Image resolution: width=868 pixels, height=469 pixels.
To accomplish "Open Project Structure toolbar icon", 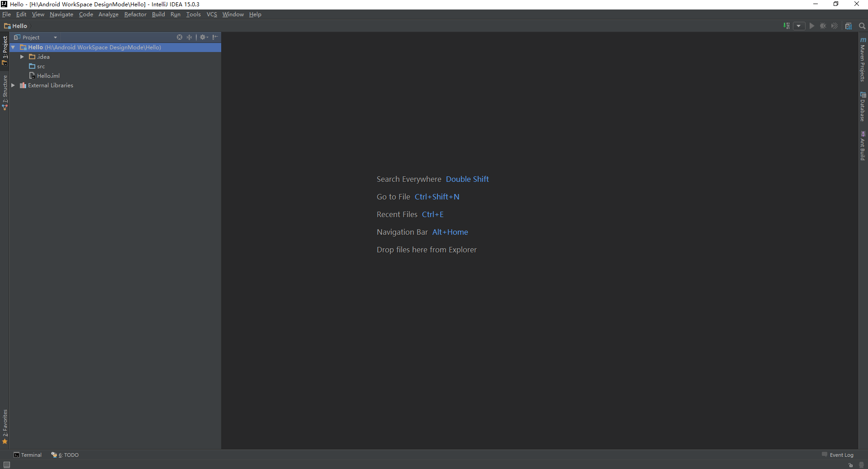I will point(849,26).
